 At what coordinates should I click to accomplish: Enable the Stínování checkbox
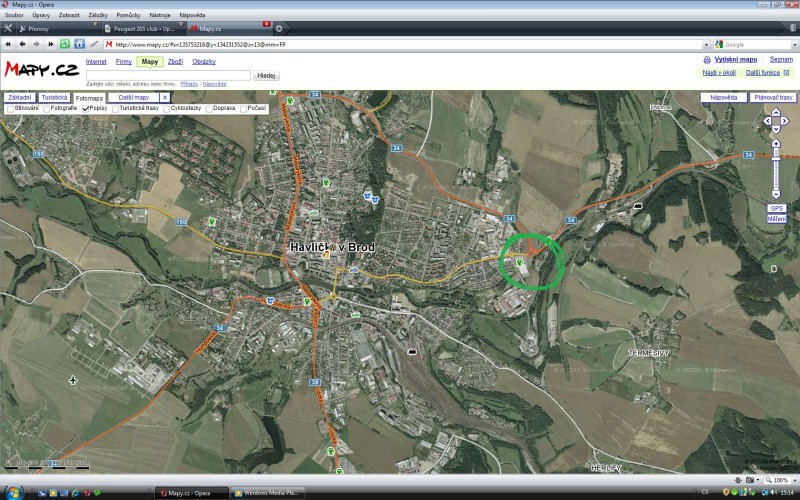pyautogui.click(x=10, y=108)
